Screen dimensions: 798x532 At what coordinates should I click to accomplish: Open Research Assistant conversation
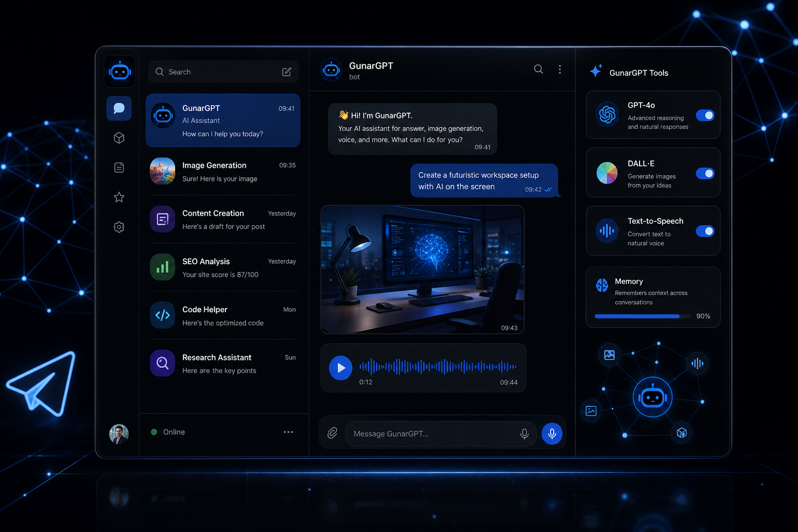point(223,364)
